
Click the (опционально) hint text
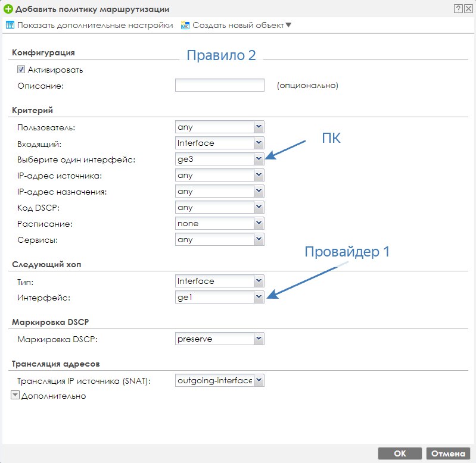click(x=307, y=86)
